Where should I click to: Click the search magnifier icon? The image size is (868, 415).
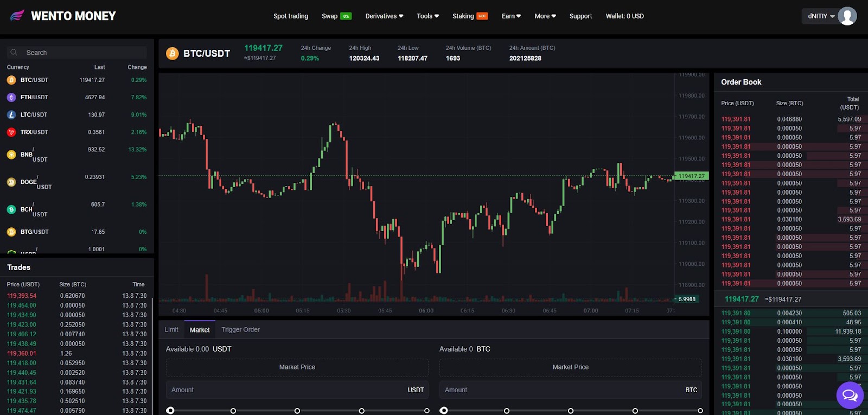coord(14,53)
